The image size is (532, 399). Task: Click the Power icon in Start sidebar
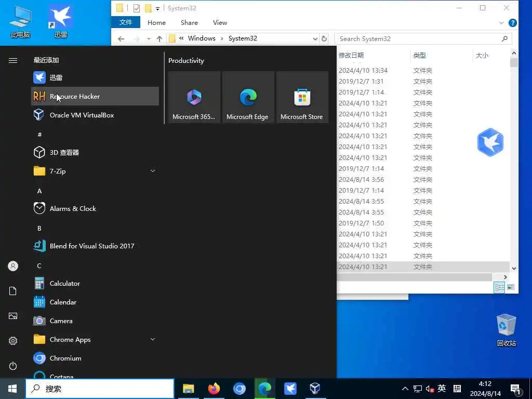pyautogui.click(x=13, y=366)
